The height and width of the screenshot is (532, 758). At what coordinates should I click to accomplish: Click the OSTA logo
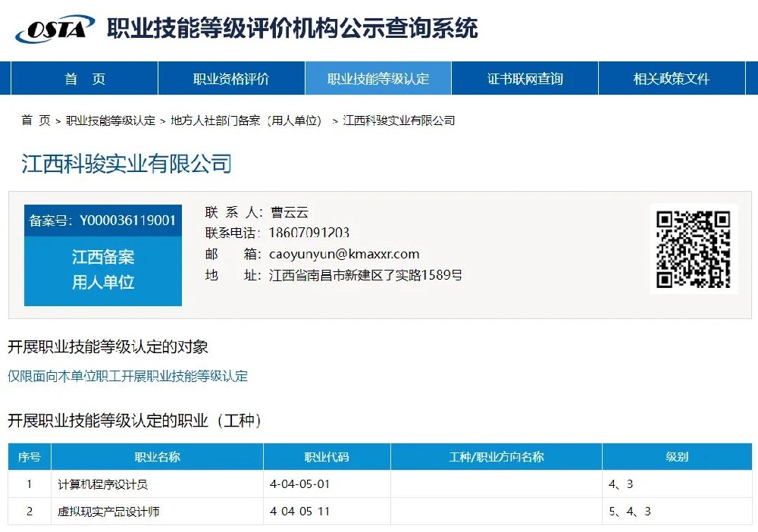pos(55,29)
